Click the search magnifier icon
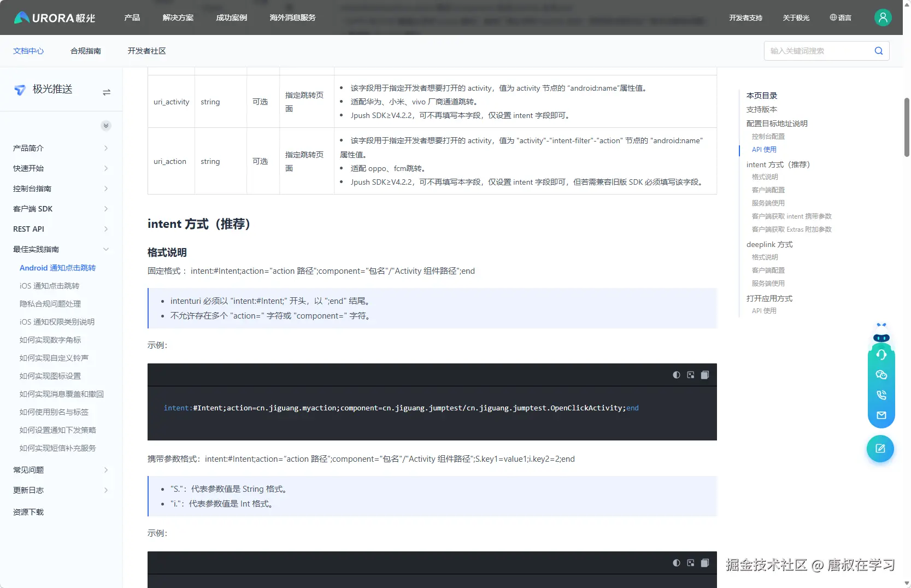Image resolution: width=911 pixels, height=588 pixels. [x=878, y=51]
